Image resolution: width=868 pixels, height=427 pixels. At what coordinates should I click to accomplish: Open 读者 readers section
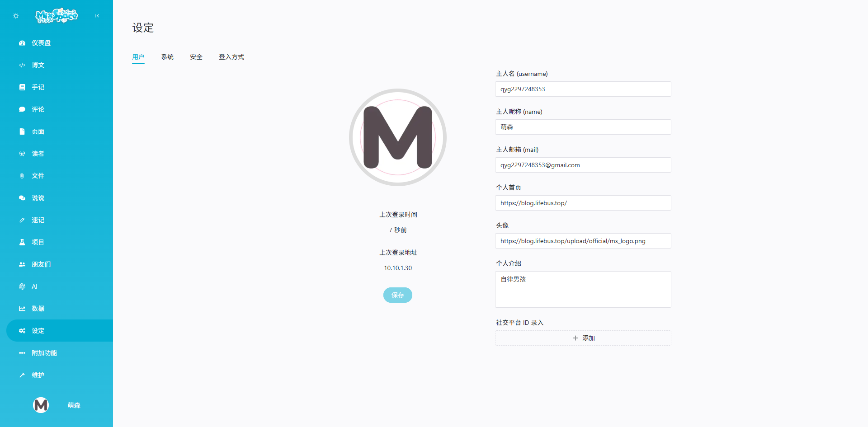(38, 153)
